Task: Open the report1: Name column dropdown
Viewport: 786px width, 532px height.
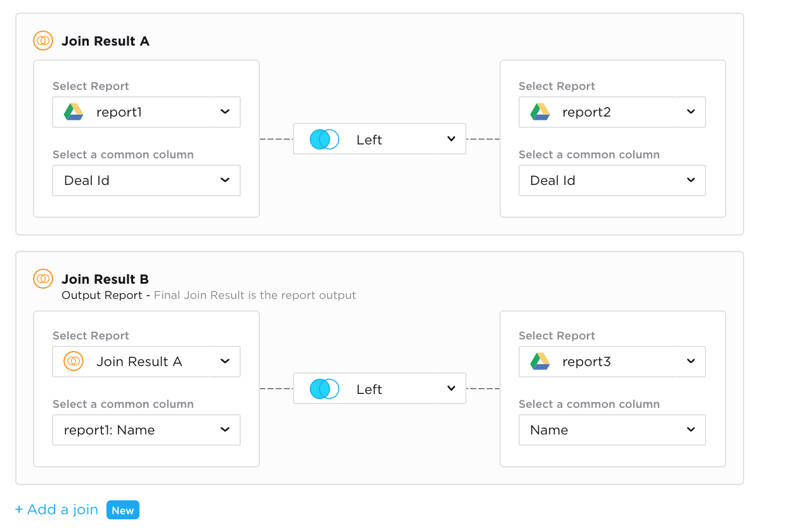Action: [x=224, y=430]
